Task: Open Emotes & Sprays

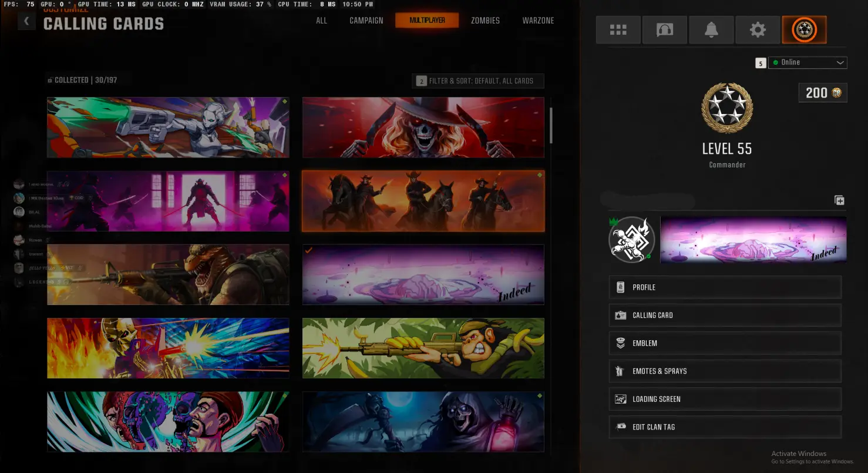Action: click(x=725, y=371)
